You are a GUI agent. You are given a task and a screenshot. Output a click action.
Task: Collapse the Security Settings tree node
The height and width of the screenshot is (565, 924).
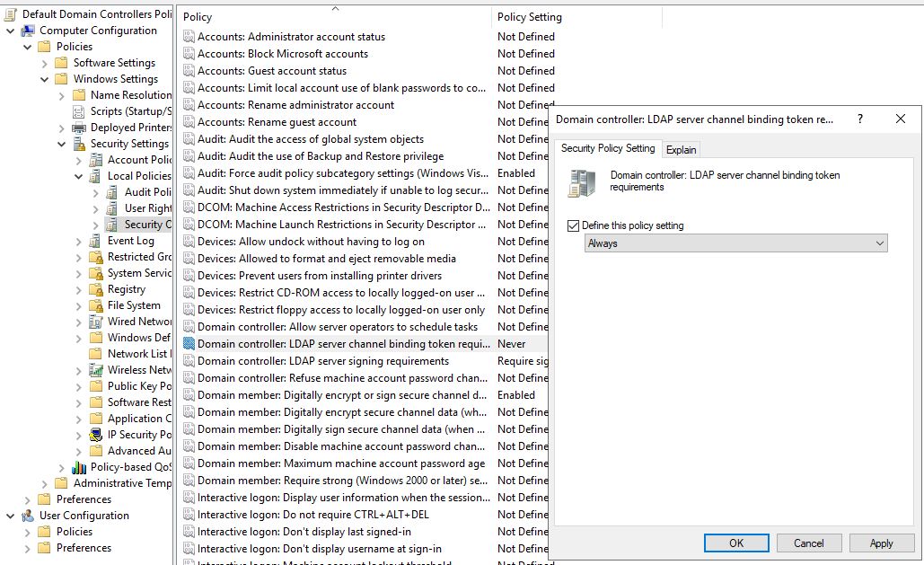click(x=62, y=144)
